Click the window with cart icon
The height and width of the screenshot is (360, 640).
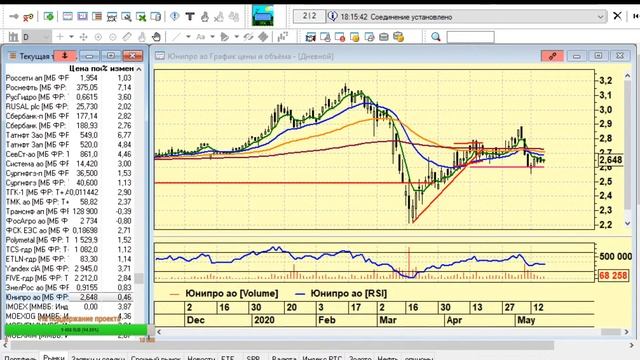pos(111,17)
